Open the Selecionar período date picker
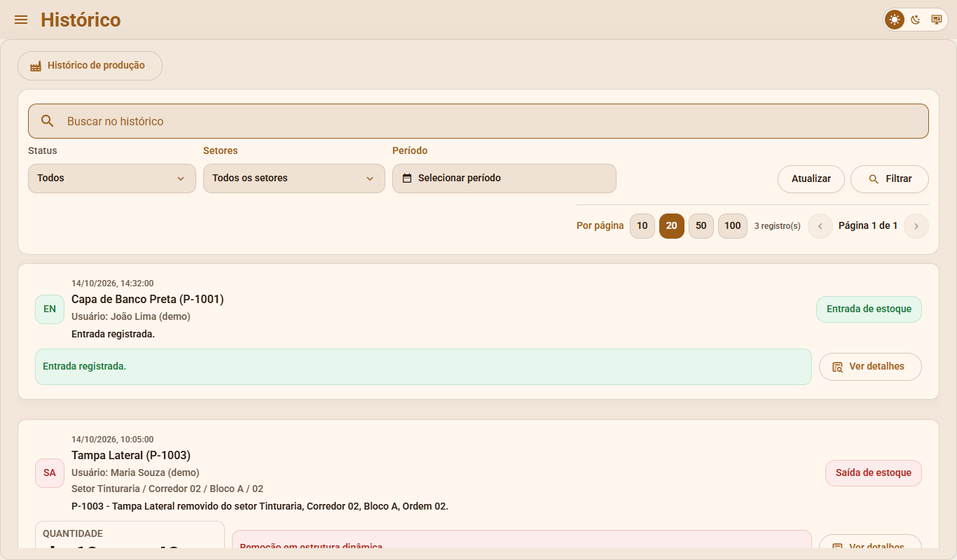The width and height of the screenshot is (957, 560). click(504, 178)
